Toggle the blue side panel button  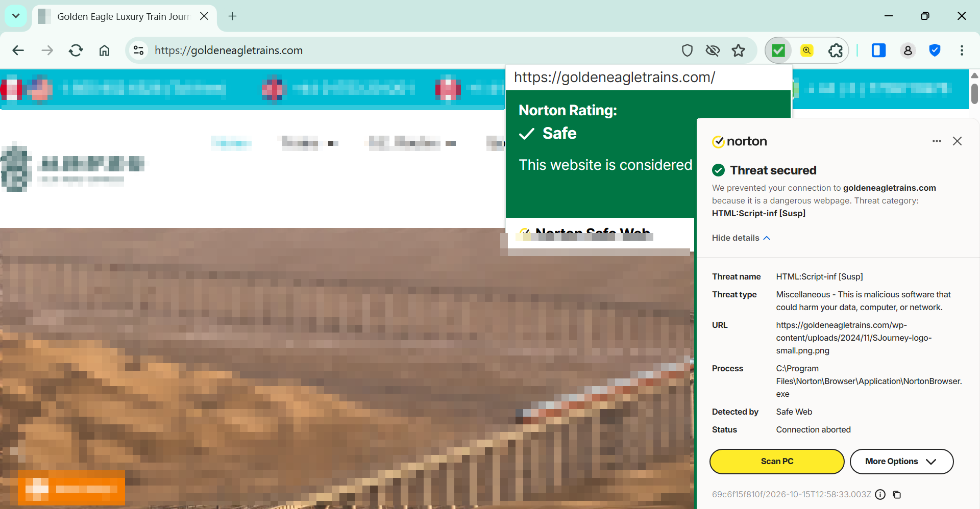878,50
